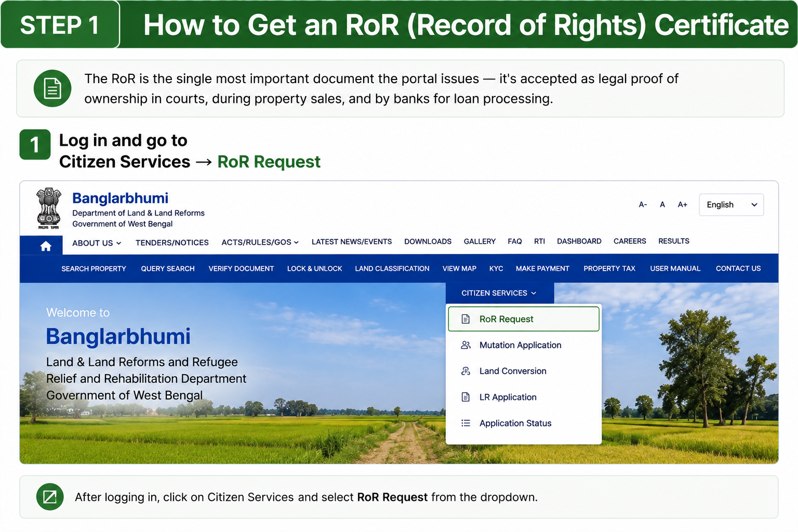The height and width of the screenshot is (532, 798).
Task: Decrease font size with A- button
Action: tap(643, 205)
